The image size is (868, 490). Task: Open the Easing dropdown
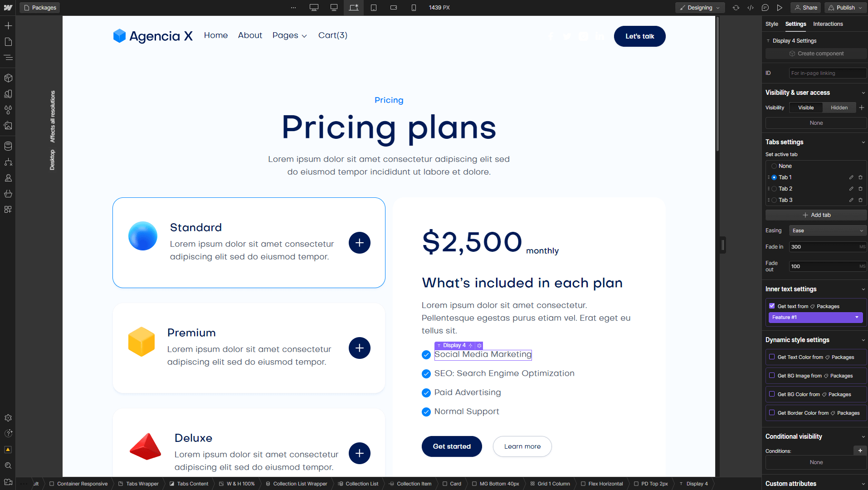(x=827, y=230)
